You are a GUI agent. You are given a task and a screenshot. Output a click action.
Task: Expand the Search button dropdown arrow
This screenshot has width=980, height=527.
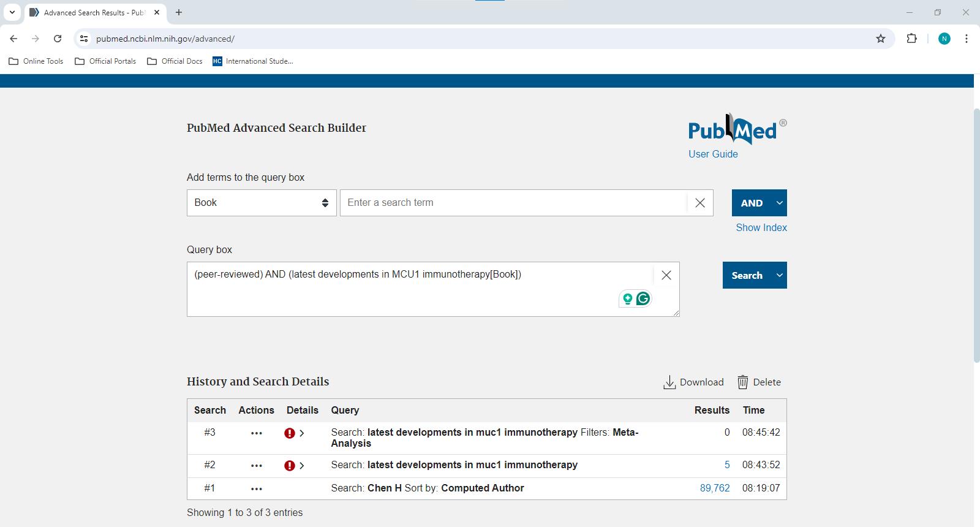pos(779,275)
